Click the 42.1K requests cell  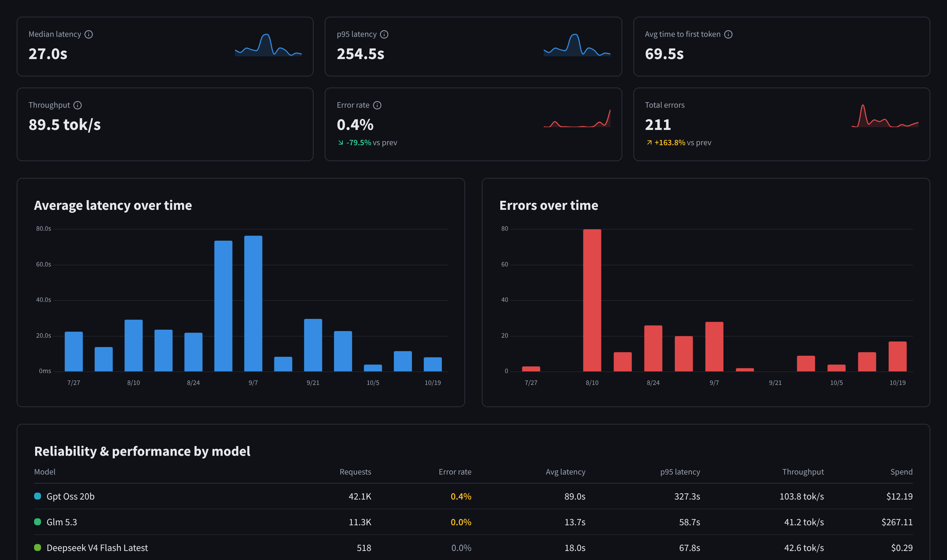click(x=360, y=496)
